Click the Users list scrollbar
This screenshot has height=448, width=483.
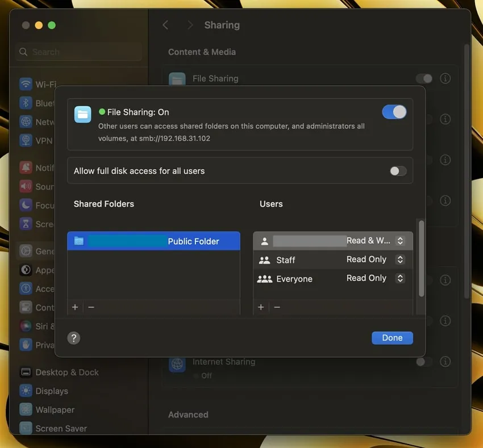pos(421,258)
